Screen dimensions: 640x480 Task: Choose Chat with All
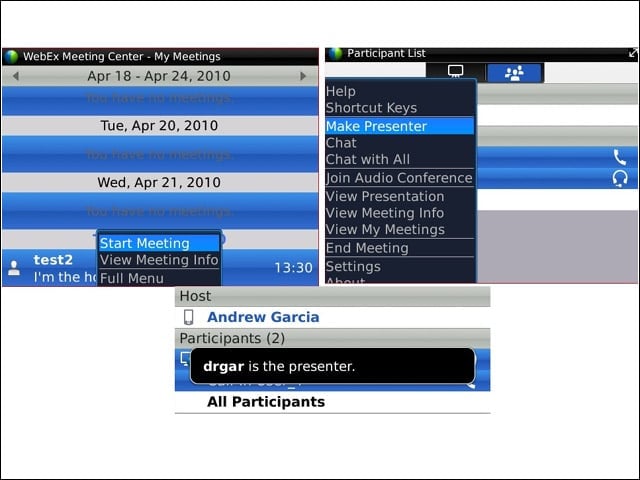pyautogui.click(x=400, y=159)
